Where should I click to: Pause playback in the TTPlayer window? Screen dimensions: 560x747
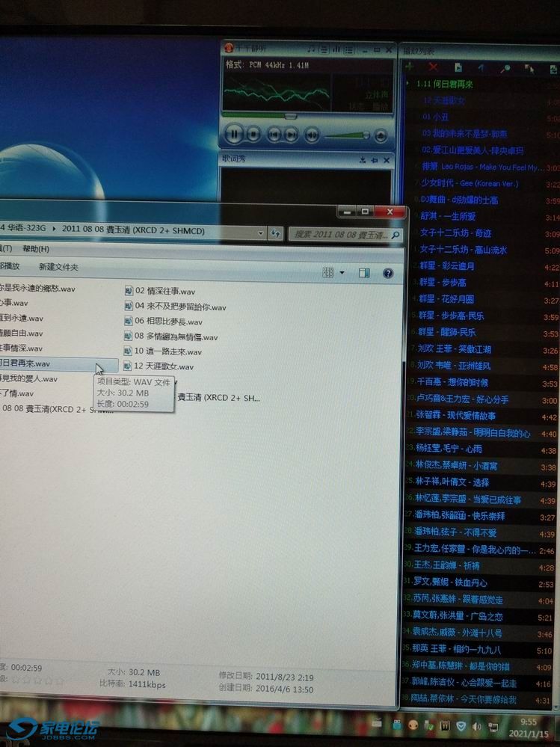pyautogui.click(x=233, y=135)
